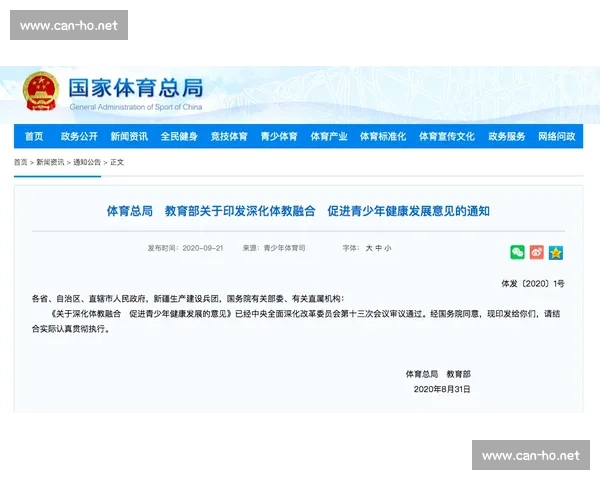
Task: Click General Administration of Sport of China subtitle
Action: pos(136,107)
